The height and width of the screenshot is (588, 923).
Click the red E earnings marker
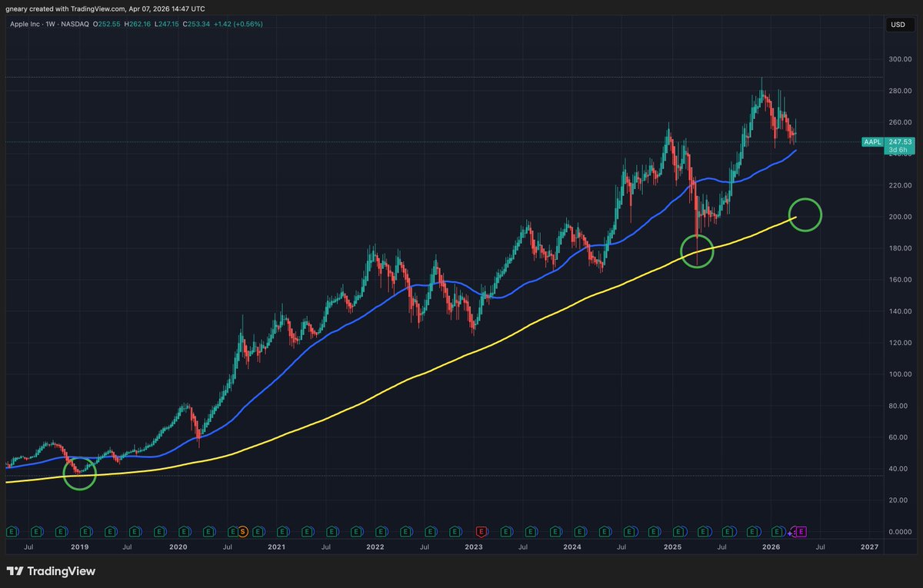click(481, 531)
